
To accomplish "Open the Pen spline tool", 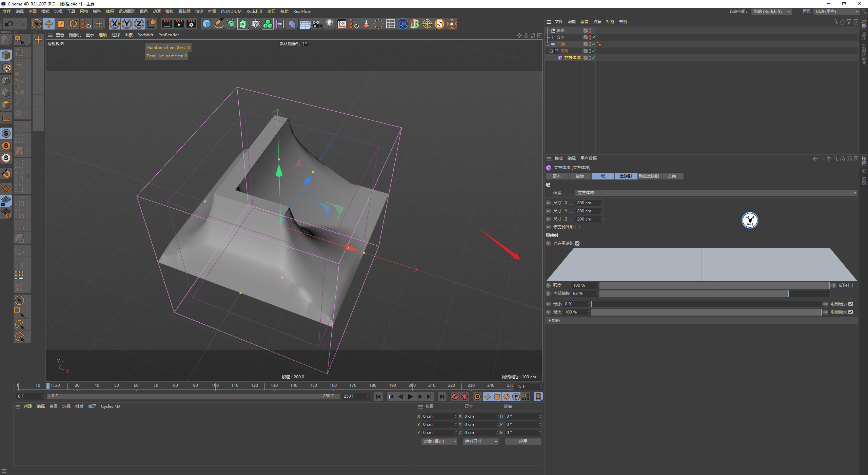I will (219, 24).
